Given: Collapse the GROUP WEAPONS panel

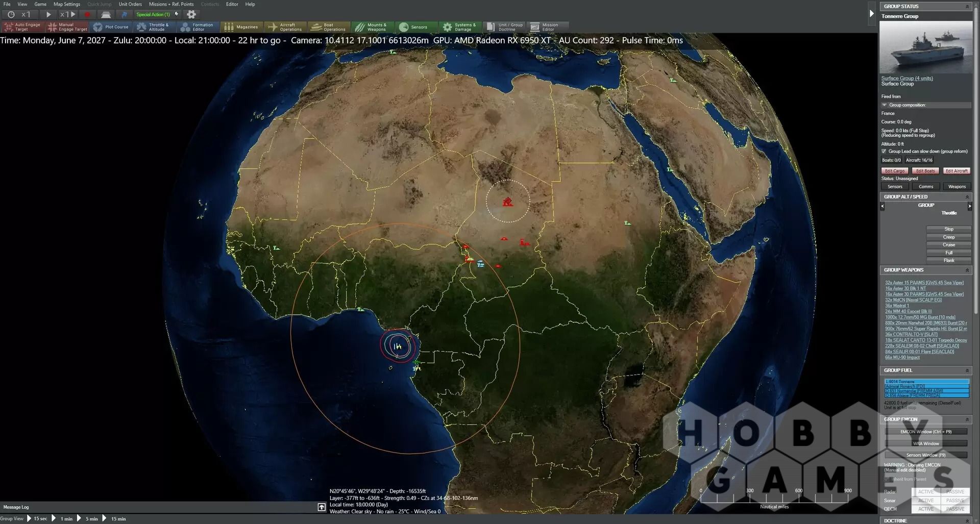Looking at the screenshot, I should [x=967, y=270].
